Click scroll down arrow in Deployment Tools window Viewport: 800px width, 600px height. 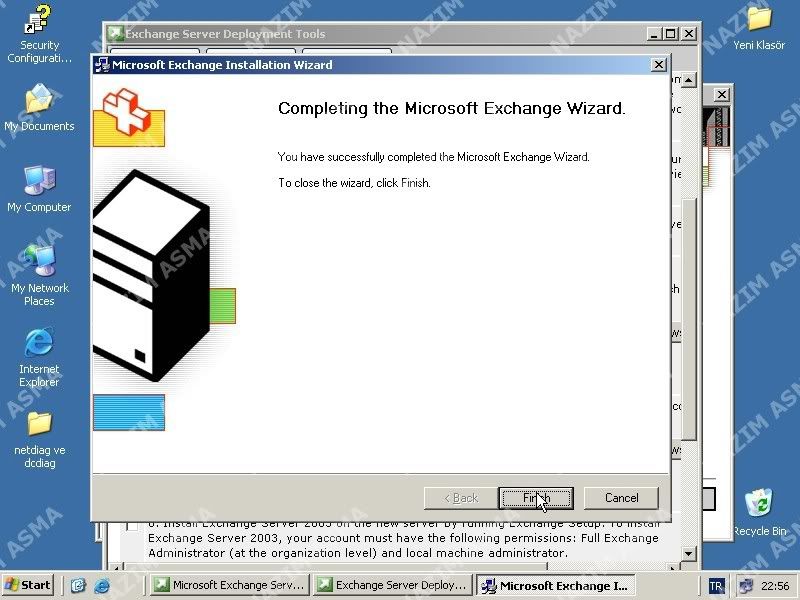coord(688,553)
